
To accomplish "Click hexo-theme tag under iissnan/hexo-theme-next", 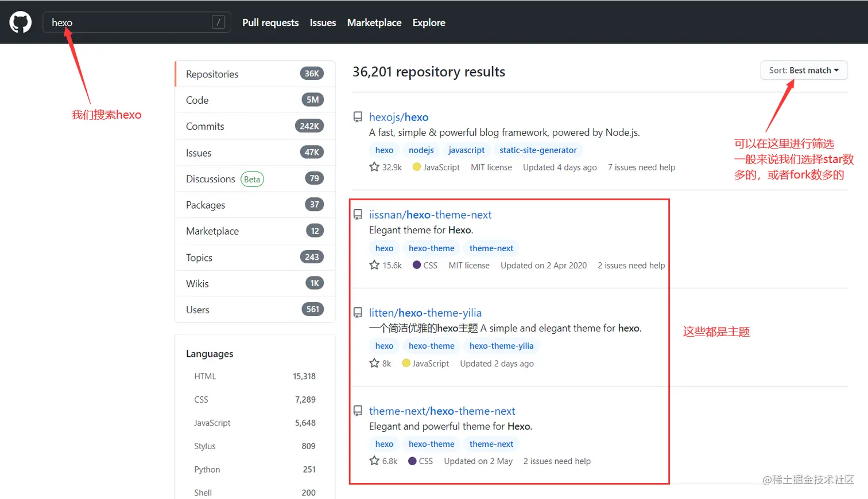I will [432, 248].
